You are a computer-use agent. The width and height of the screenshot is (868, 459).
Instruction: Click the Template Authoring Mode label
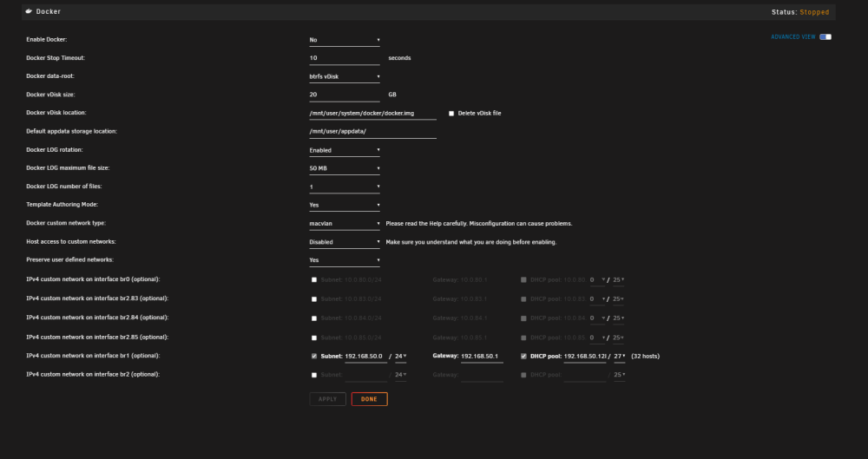62,205
